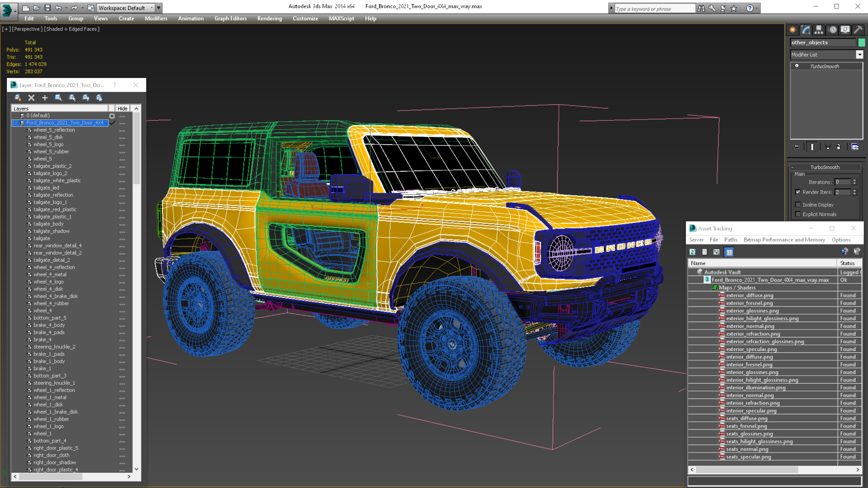Click the [+] viewport menu label

coord(6,29)
